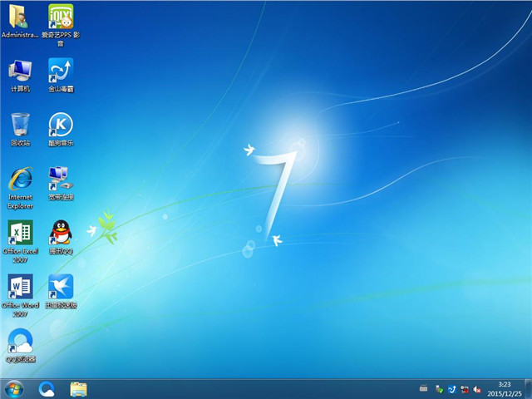
Task: Launch the 腾讯QQ penguin shortcut
Action: pos(61,238)
